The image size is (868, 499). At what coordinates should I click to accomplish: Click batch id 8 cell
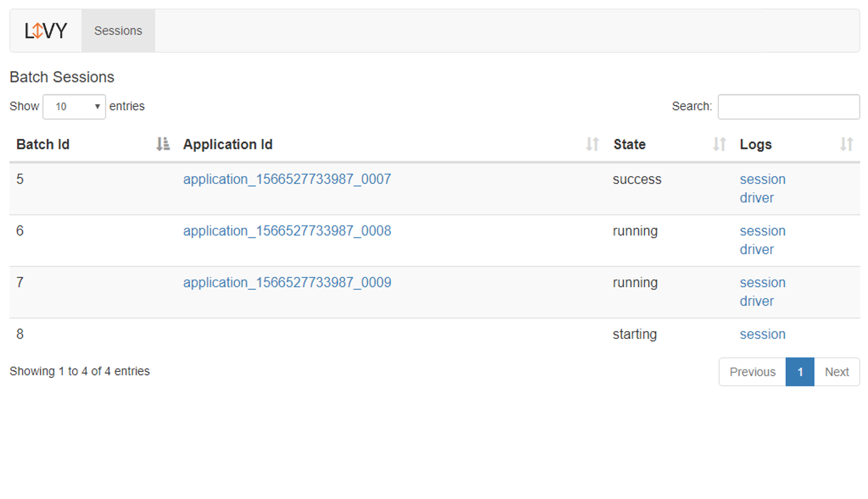[93, 335]
